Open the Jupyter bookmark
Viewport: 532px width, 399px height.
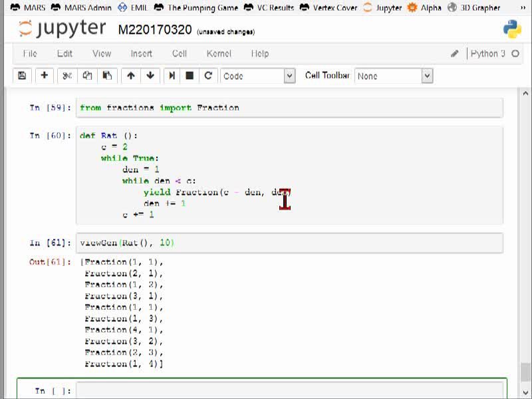point(382,7)
